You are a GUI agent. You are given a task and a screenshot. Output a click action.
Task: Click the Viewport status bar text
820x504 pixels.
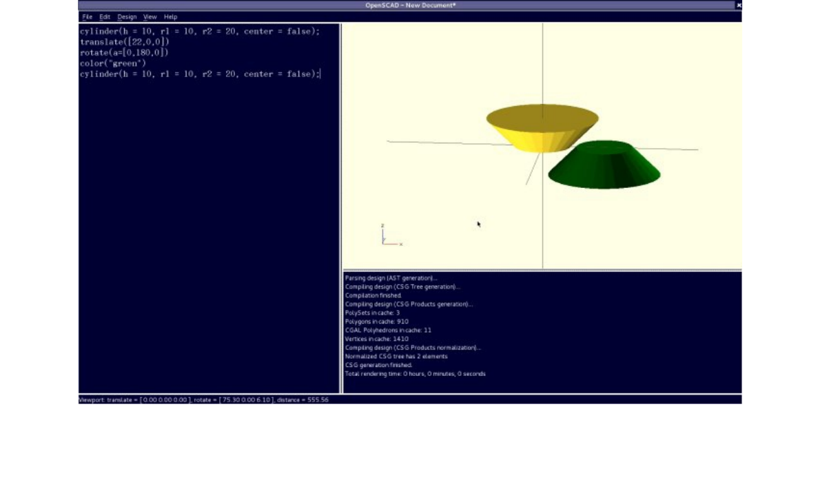pos(203,399)
